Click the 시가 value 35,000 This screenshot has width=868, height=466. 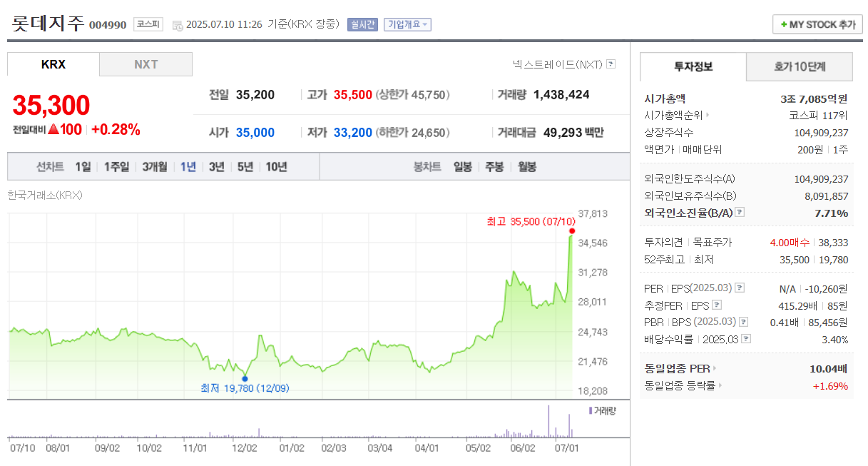(x=255, y=132)
